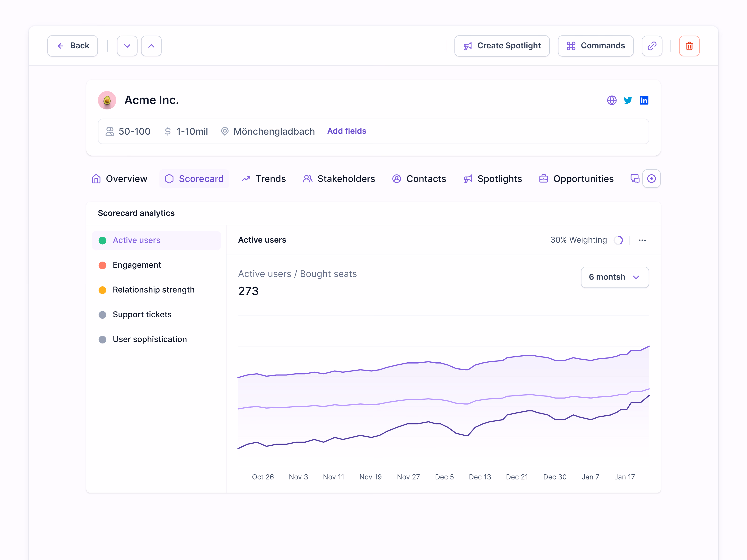747x560 pixels.
Task: Click the down chevron navigation button
Action: (x=127, y=46)
